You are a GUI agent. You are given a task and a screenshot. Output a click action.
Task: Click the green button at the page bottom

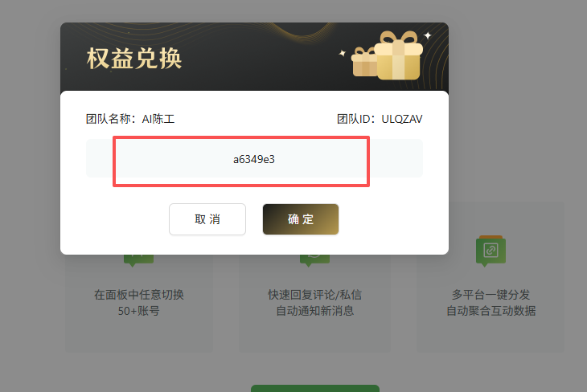tap(315, 388)
